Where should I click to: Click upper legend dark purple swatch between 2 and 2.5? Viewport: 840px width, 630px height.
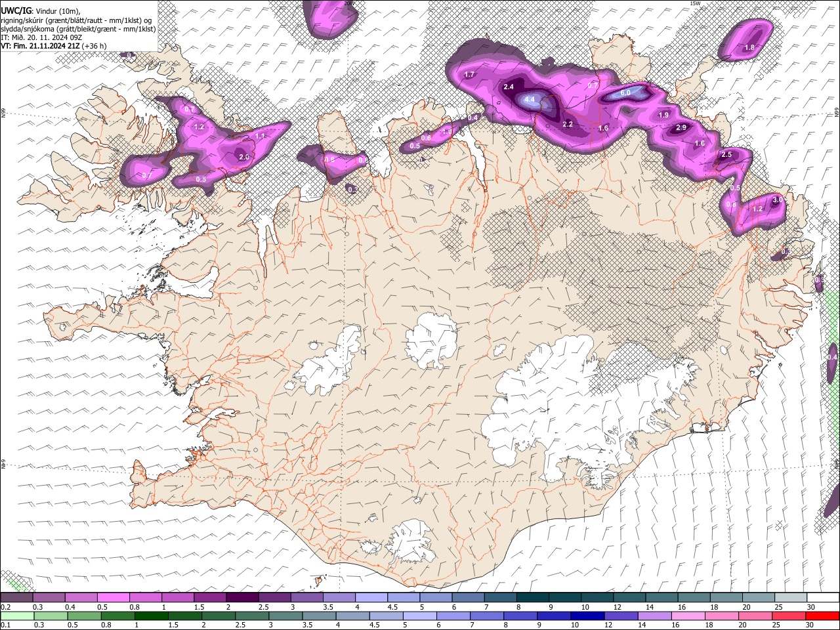[242, 598]
